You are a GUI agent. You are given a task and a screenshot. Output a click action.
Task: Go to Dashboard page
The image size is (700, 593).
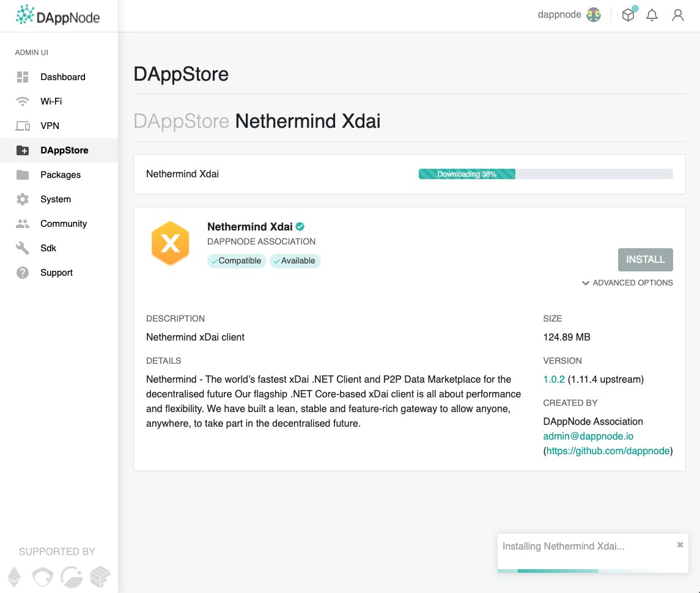[x=59, y=77]
